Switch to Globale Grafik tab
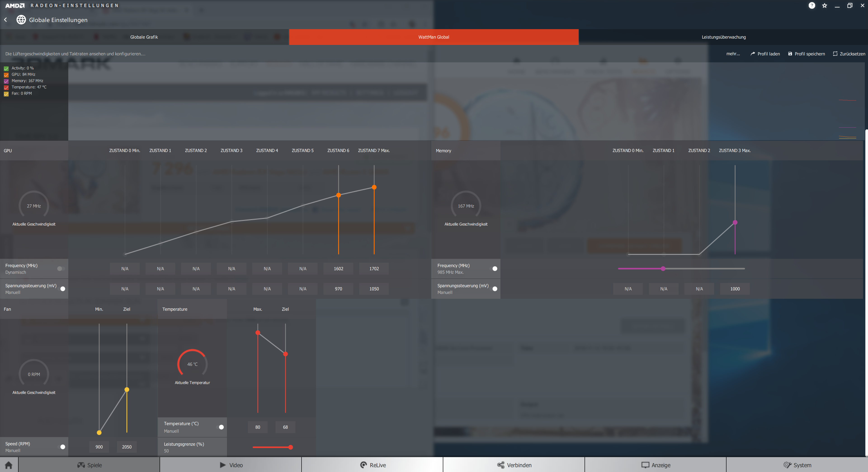The image size is (868, 472). tap(144, 37)
